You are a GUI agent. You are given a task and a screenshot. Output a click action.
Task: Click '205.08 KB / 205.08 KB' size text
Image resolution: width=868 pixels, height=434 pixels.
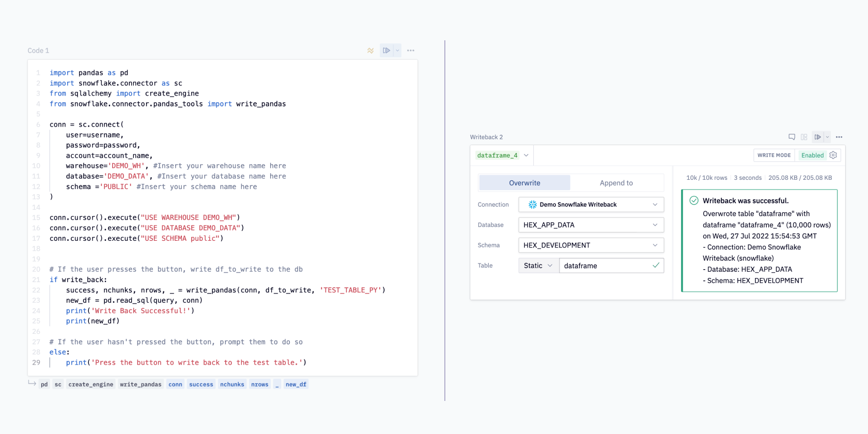(800, 178)
